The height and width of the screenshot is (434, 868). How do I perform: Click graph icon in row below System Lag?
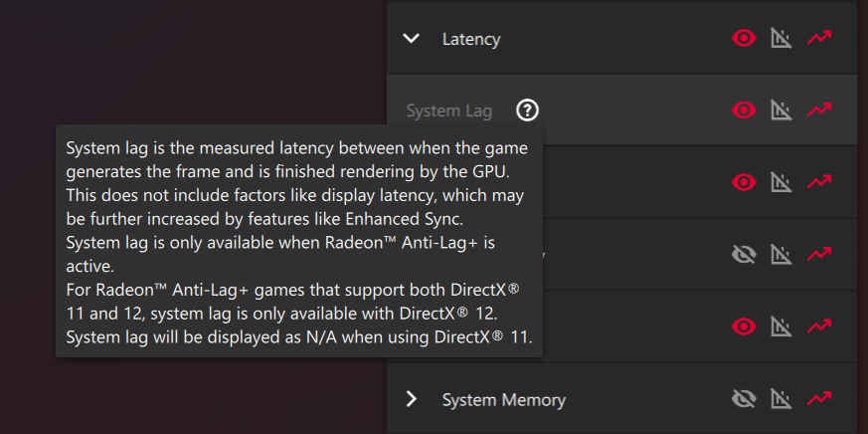819,182
